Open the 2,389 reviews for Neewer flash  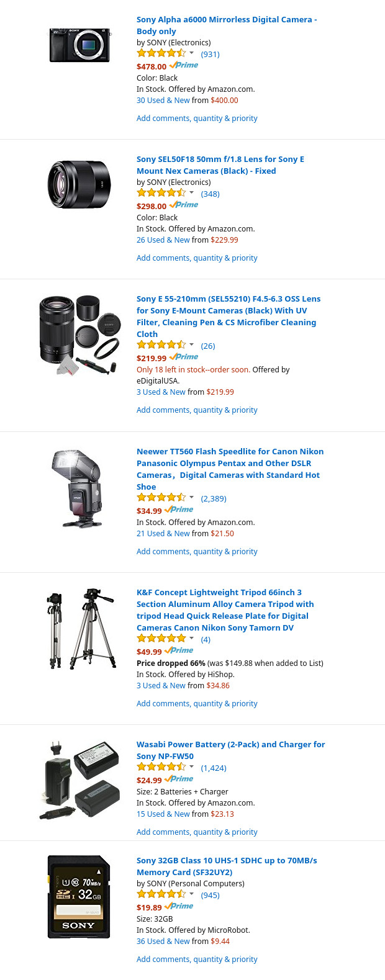pyautogui.click(x=214, y=499)
